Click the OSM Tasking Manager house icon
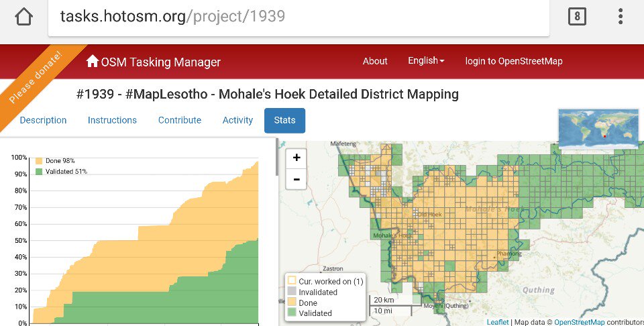Image resolution: width=644 pixels, height=326 pixels. pos(92,61)
